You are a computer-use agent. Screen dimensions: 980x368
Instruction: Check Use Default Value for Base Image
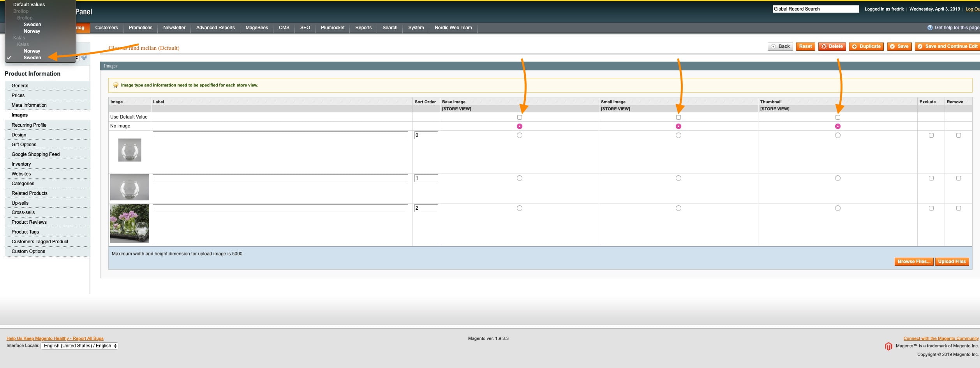(x=519, y=117)
